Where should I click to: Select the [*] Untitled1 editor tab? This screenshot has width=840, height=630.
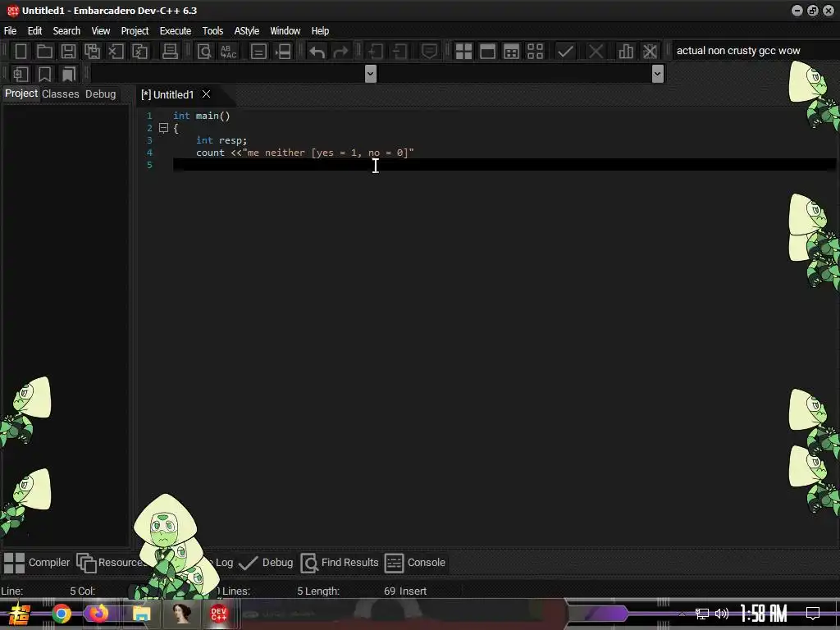(x=167, y=95)
